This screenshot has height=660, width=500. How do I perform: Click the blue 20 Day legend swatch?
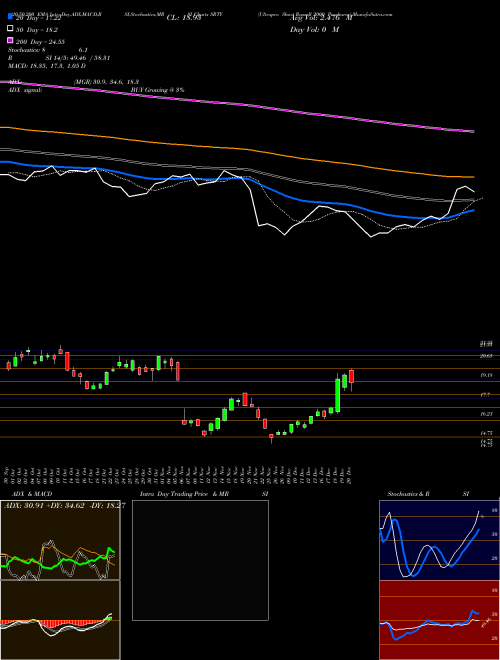pos(10,17)
